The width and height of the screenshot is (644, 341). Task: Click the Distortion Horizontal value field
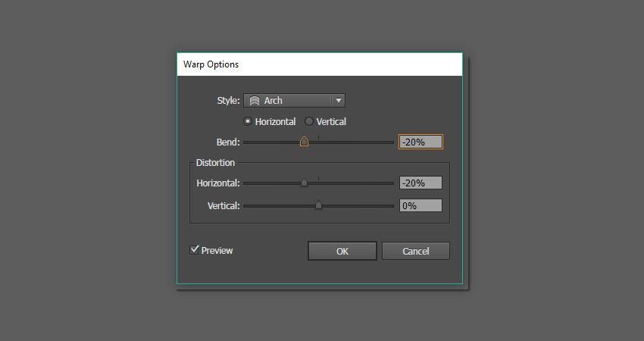(x=420, y=183)
